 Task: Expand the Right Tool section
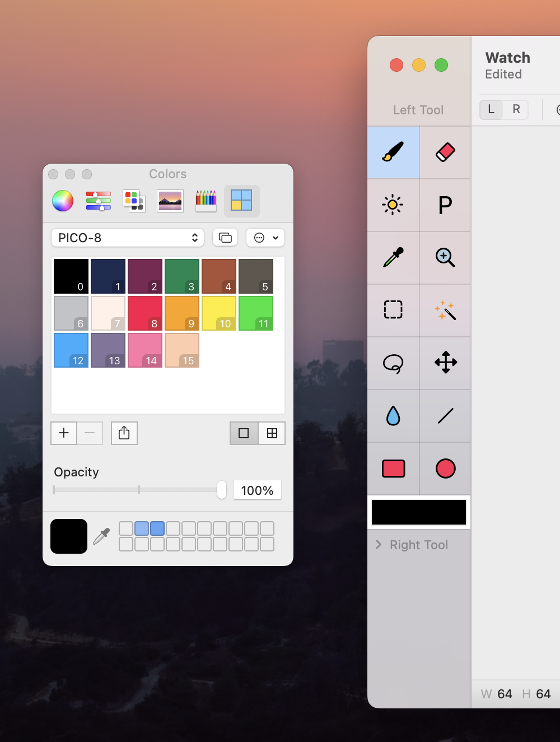tap(379, 545)
